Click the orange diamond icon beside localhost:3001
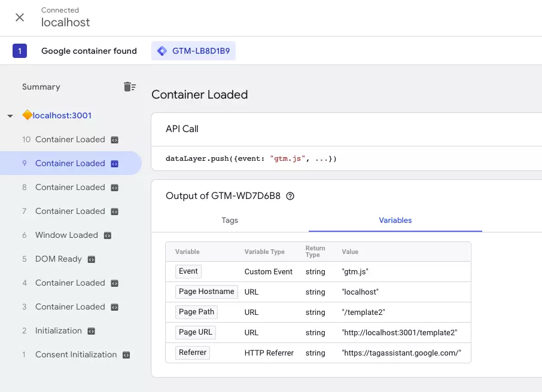 coord(27,115)
